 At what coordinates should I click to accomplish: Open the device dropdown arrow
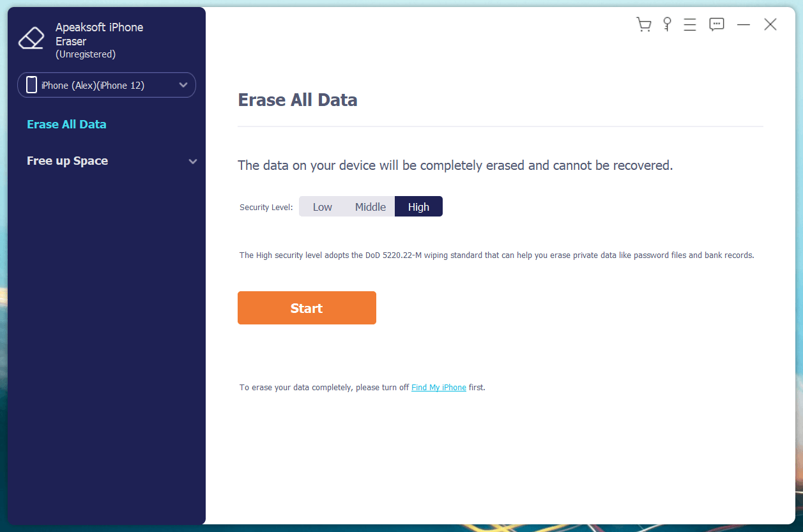pos(183,85)
